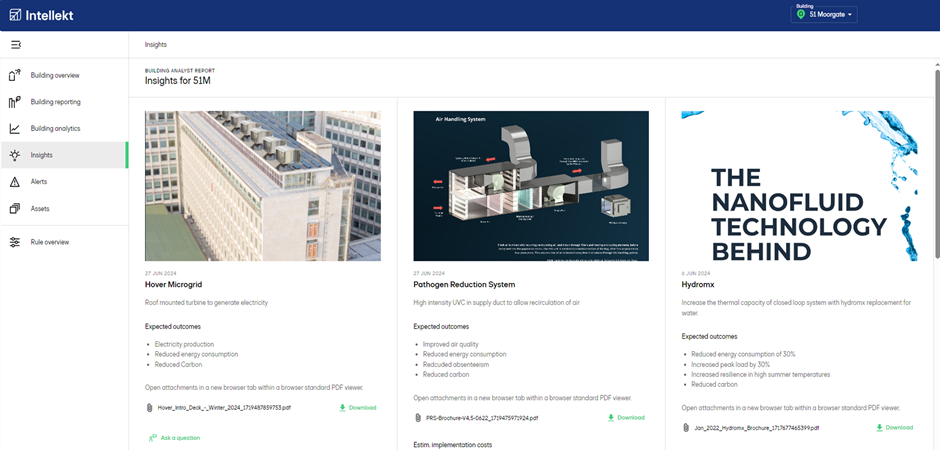Click 'Increased resilience in high summer temperatures' bullet
The width and height of the screenshot is (940, 450).
(761, 375)
